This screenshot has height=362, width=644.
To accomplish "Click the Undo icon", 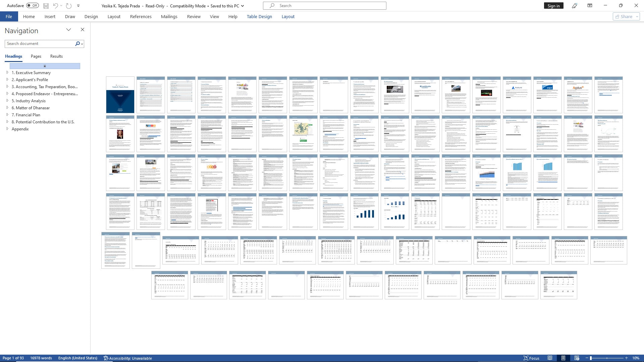I will (55, 6).
